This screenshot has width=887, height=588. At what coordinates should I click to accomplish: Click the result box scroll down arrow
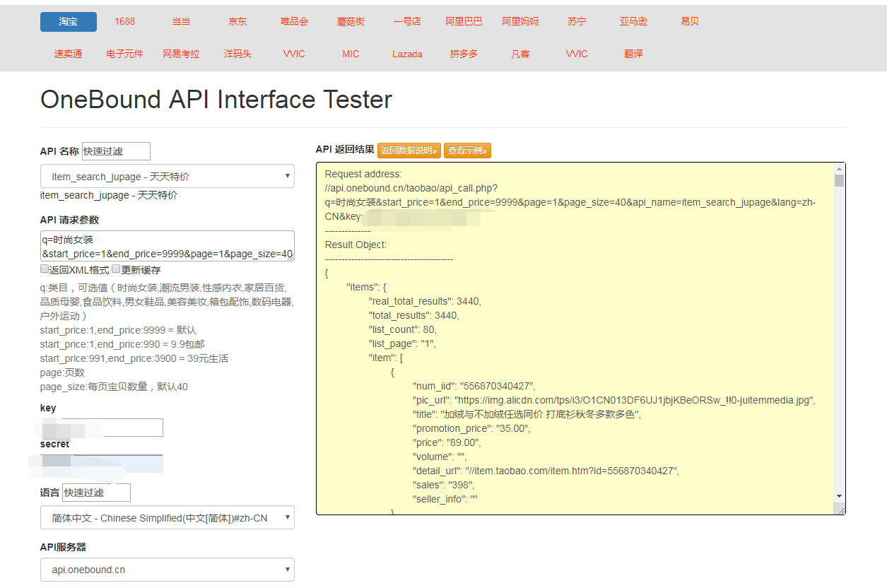pyautogui.click(x=839, y=497)
